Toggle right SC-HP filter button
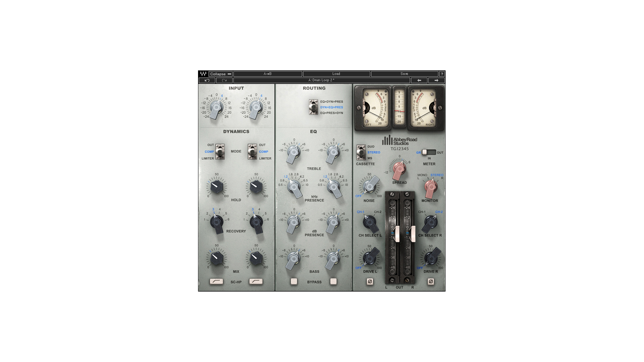The width and height of the screenshot is (644, 362). (256, 282)
